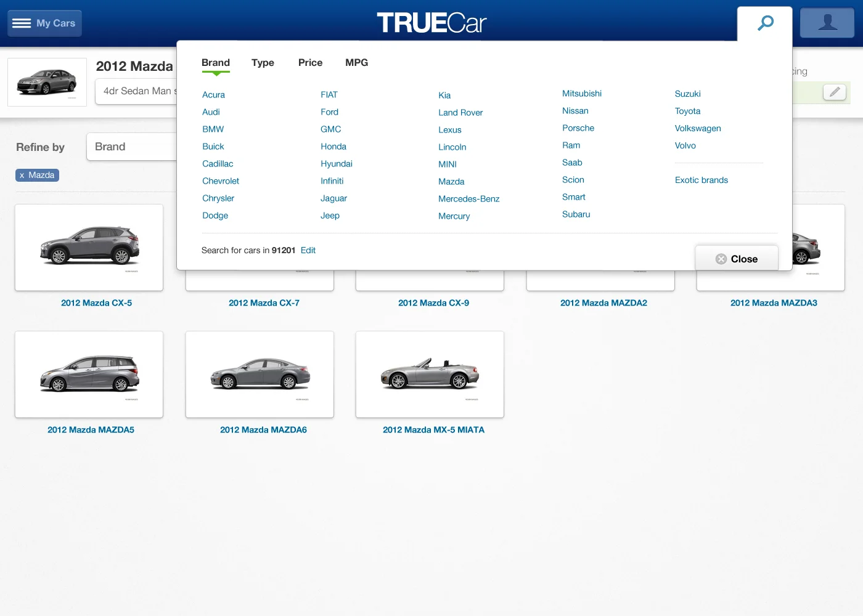Choose Cadillac from brand list

click(x=218, y=164)
